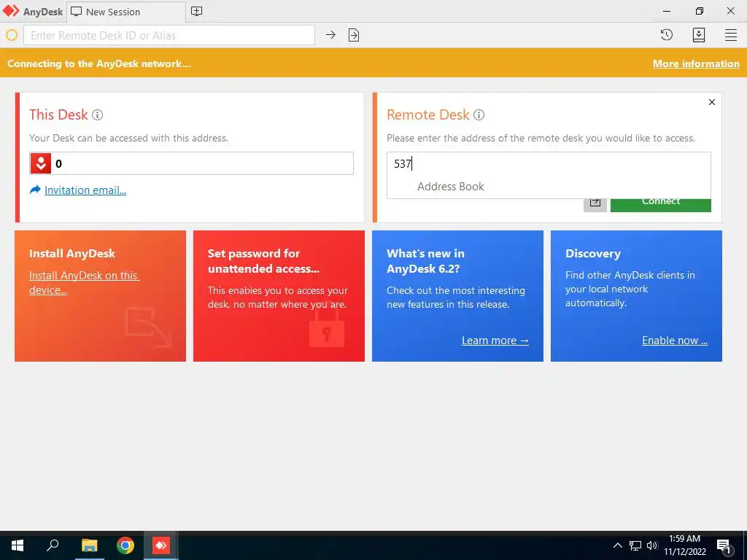The width and height of the screenshot is (747, 560).
Task: Click the Discovery tile heading
Action: click(593, 253)
